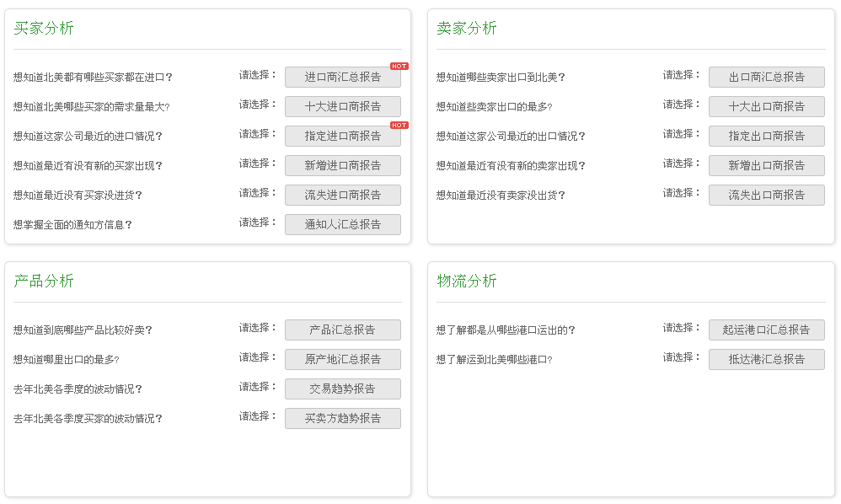The height and width of the screenshot is (504, 841).
Task: Click the 物流分析 section heading
Action: (x=467, y=281)
